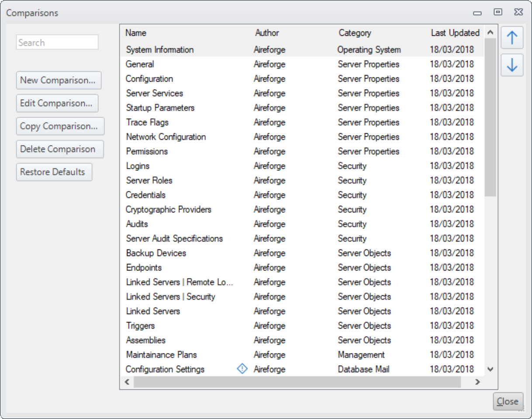The height and width of the screenshot is (419, 532).
Task: Click the right scroll arrow of horizontal scrollbar
Action: (477, 382)
